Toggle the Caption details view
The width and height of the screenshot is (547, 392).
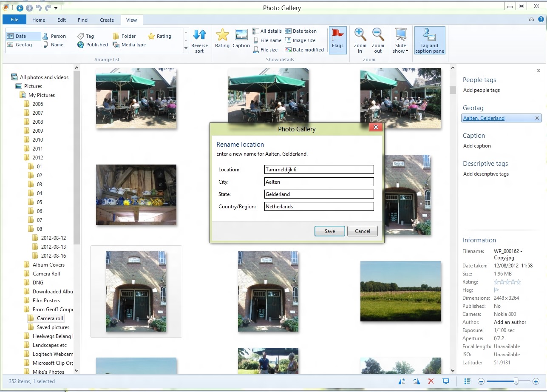coord(241,39)
